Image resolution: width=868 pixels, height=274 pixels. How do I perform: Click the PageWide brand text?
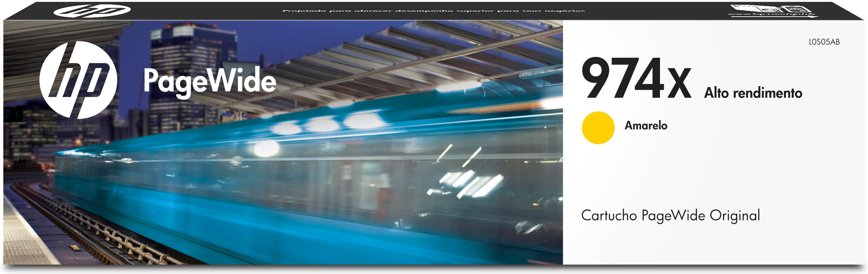tap(210, 81)
